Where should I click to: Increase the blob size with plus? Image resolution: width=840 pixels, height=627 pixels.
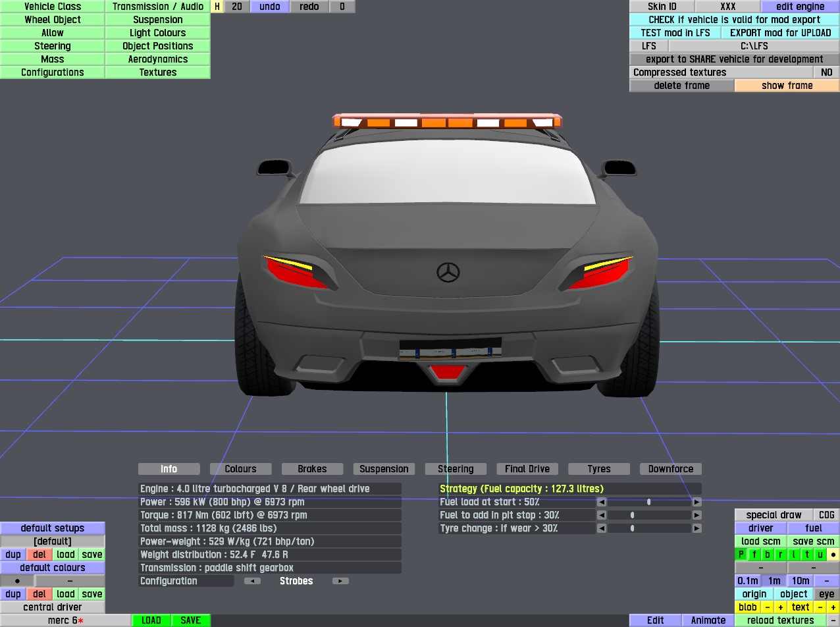coord(781,607)
